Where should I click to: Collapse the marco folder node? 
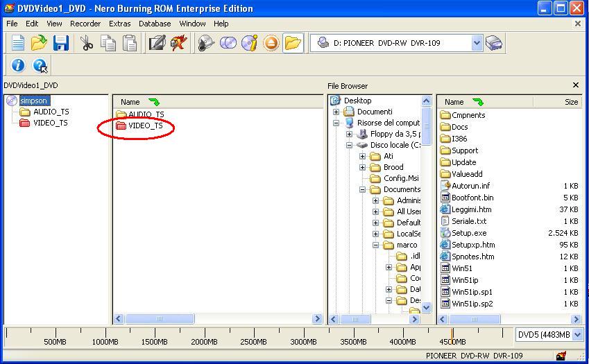(x=375, y=245)
